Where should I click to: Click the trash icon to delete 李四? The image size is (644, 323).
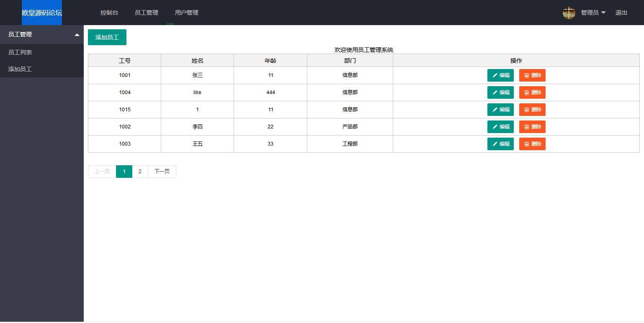527,127
